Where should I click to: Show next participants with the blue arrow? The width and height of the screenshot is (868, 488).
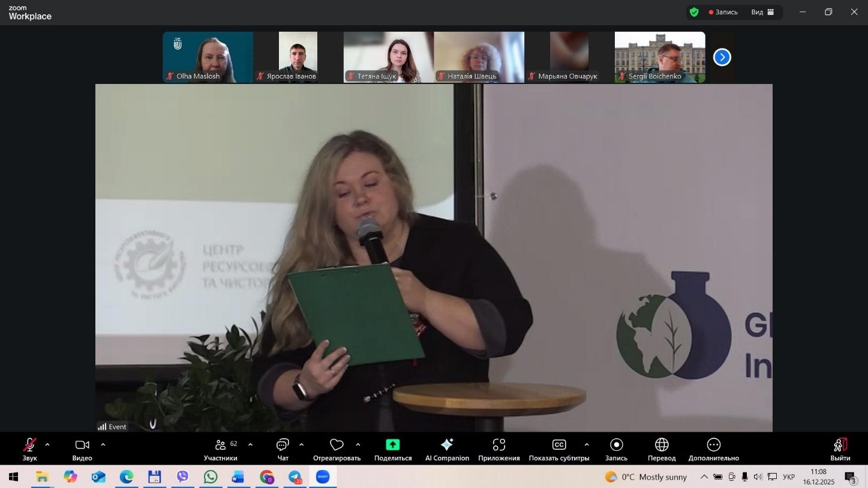click(722, 58)
